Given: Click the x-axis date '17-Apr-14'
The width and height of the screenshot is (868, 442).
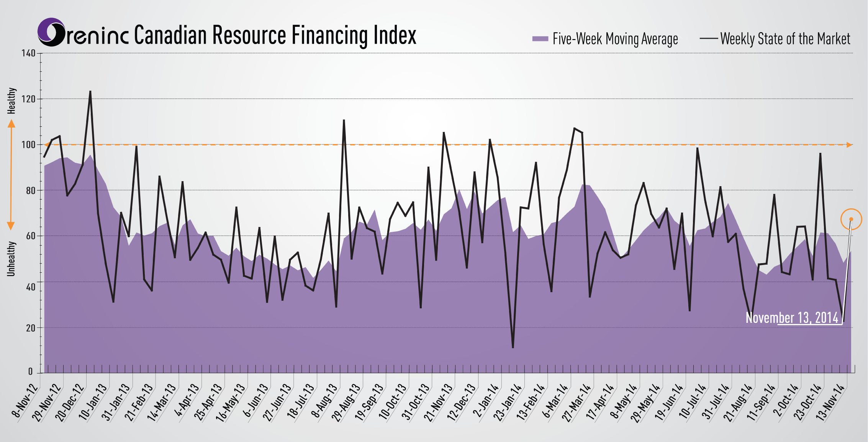Looking at the screenshot, I should pos(601,401).
